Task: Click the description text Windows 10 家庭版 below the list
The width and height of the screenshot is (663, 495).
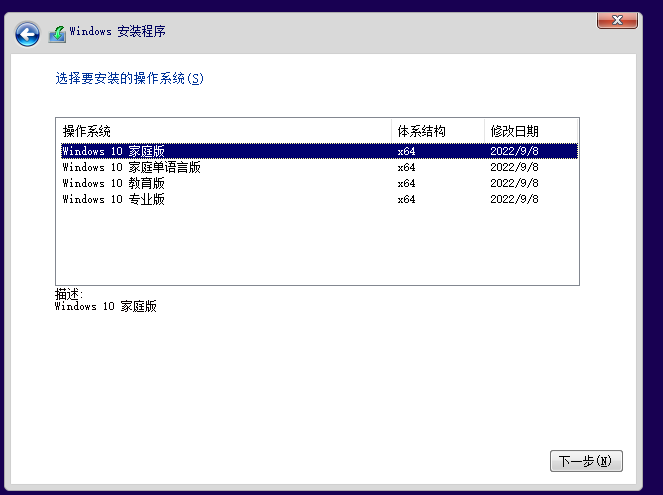Action: 106,306
